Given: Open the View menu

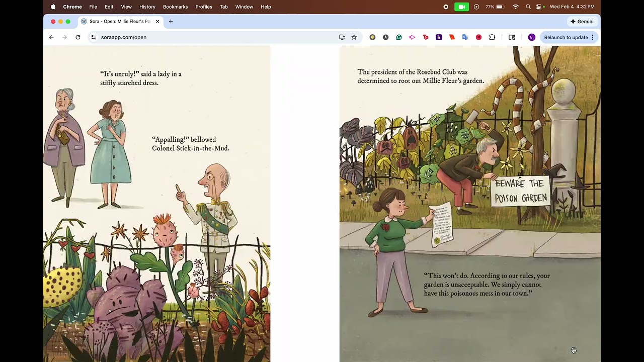Looking at the screenshot, I should point(126,7).
